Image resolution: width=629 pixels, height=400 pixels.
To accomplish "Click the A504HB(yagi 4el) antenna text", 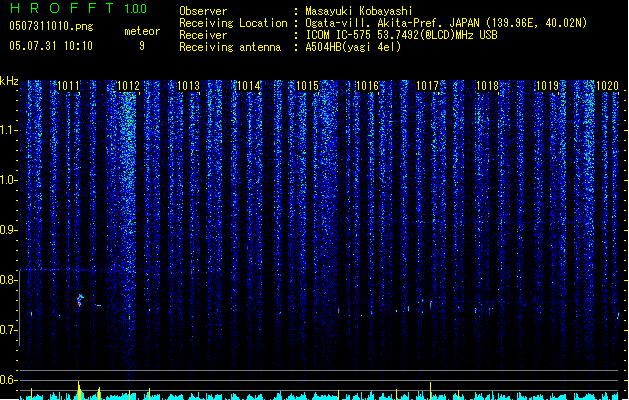I will (x=353, y=47).
